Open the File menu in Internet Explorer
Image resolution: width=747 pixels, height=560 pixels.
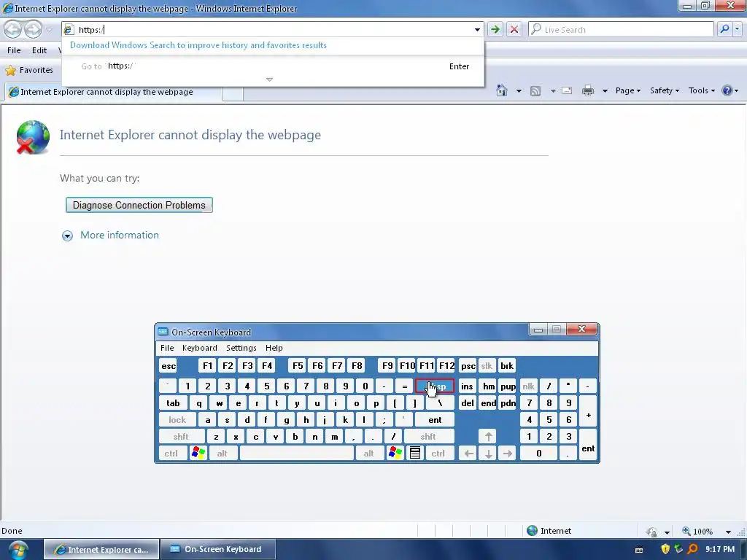point(14,50)
